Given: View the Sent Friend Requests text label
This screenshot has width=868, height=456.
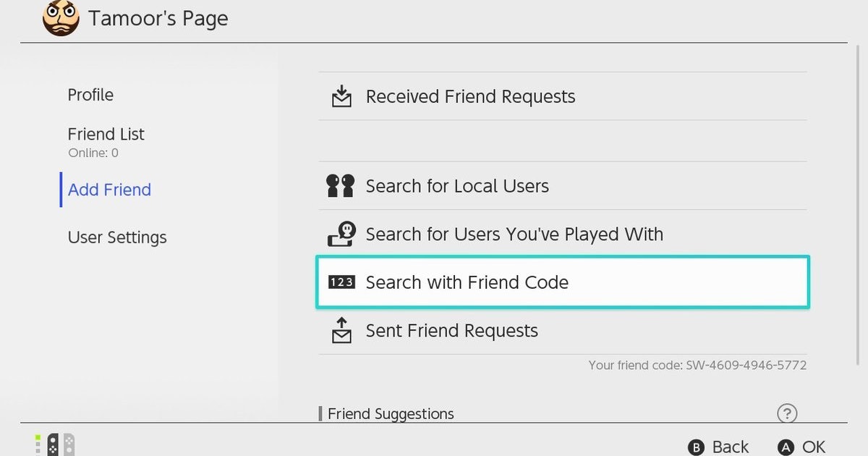Looking at the screenshot, I should pos(452,331).
